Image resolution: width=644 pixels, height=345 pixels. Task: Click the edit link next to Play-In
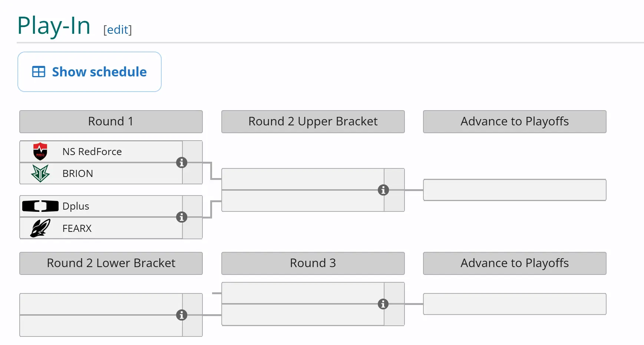(x=118, y=30)
